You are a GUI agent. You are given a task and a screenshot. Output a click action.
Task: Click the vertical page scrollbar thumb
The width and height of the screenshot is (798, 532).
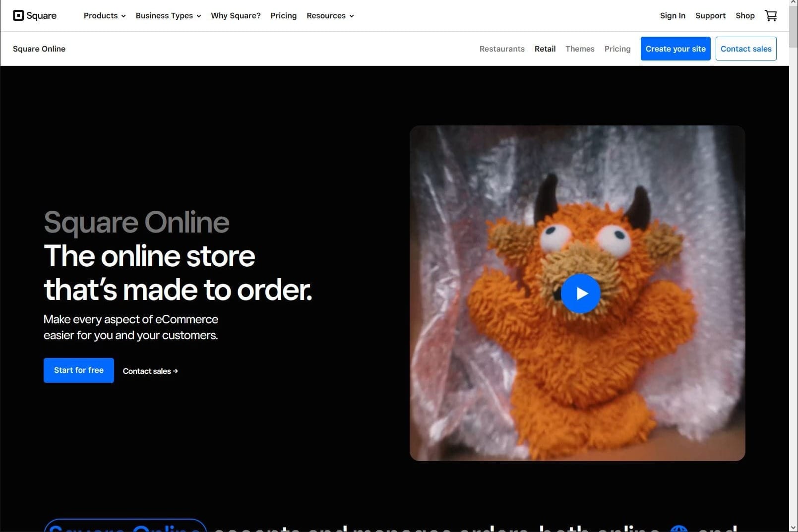(x=794, y=27)
